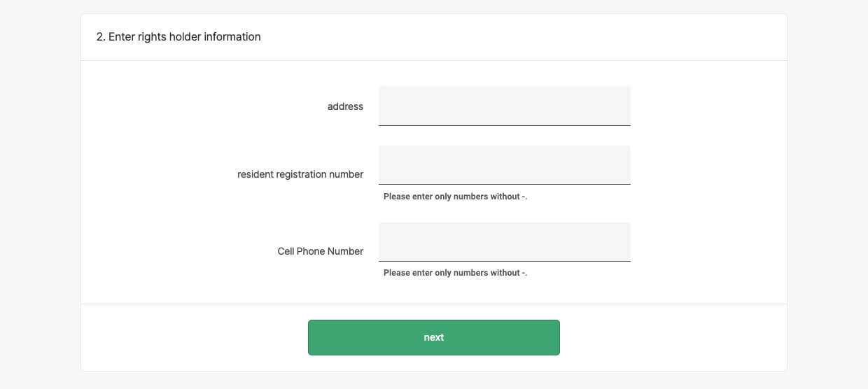Click the step 2 section title
Screen dimensions: 868x389
tap(178, 36)
